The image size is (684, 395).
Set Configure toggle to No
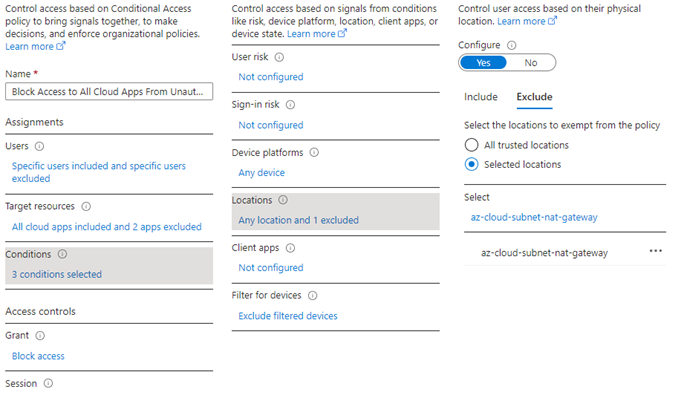tap(530, 62)
